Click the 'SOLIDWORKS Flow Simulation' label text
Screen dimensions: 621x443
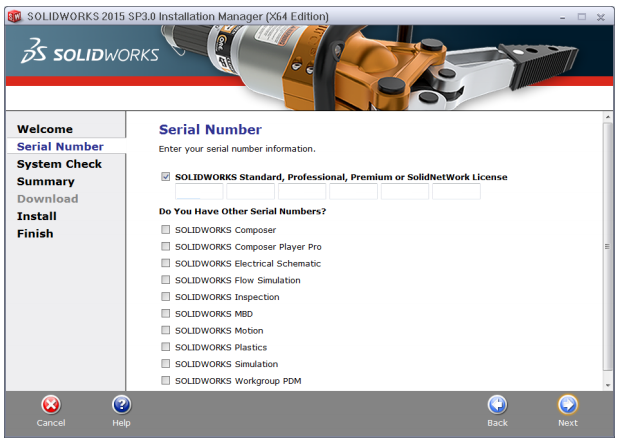(238, 280)
